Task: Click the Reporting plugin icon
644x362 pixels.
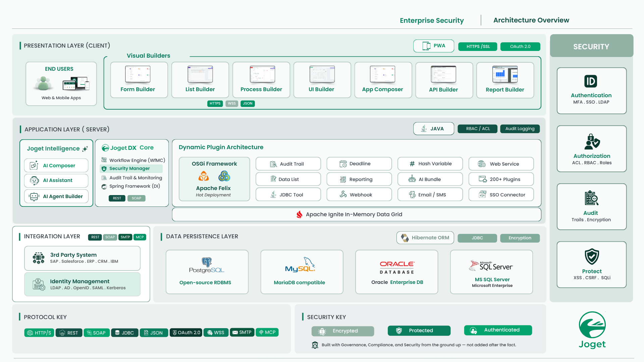Action: (343, 179)
